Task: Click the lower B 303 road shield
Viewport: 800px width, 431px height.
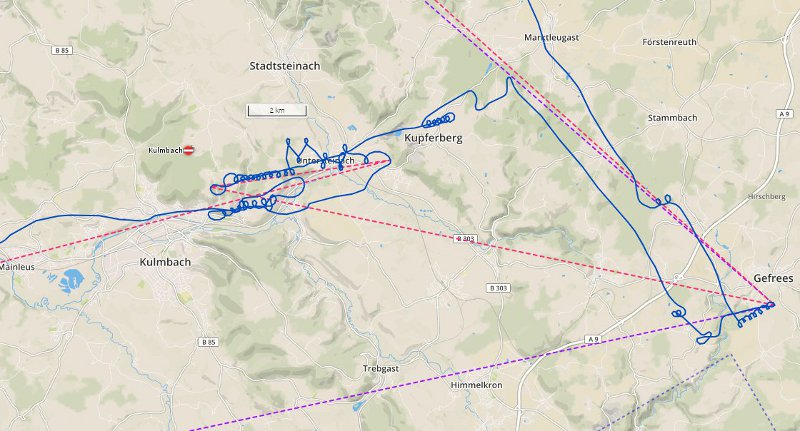Action: [x=498, y=288]
